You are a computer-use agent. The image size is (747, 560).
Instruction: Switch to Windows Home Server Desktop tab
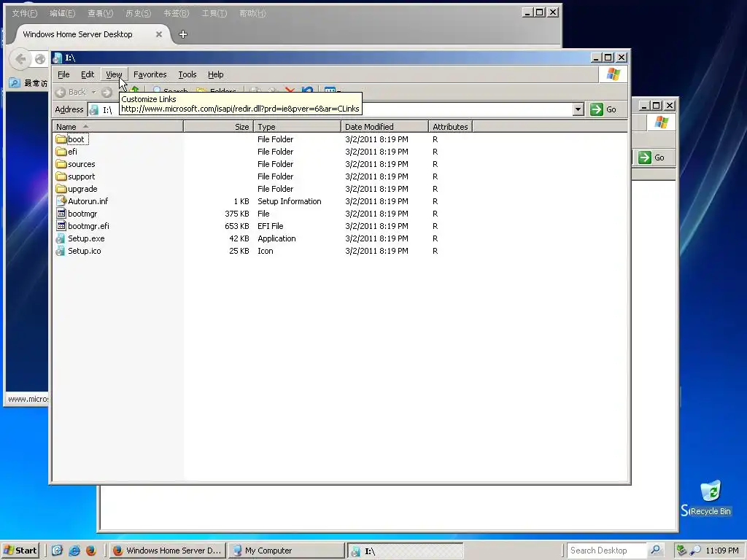point(77,34)
